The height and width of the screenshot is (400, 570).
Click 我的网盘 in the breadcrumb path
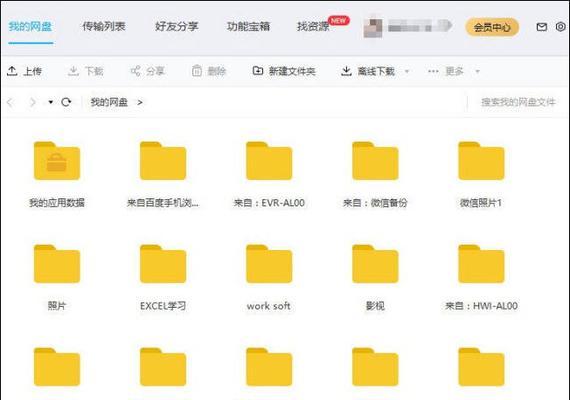pos(109,103)
